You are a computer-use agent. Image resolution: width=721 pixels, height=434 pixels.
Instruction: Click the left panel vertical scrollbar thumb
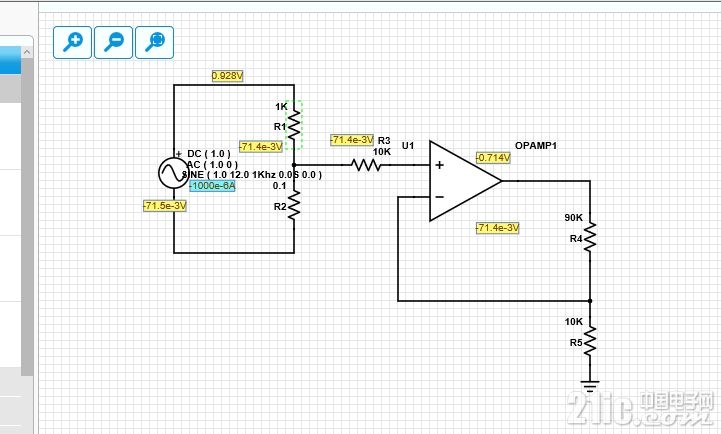click(27, 216)
